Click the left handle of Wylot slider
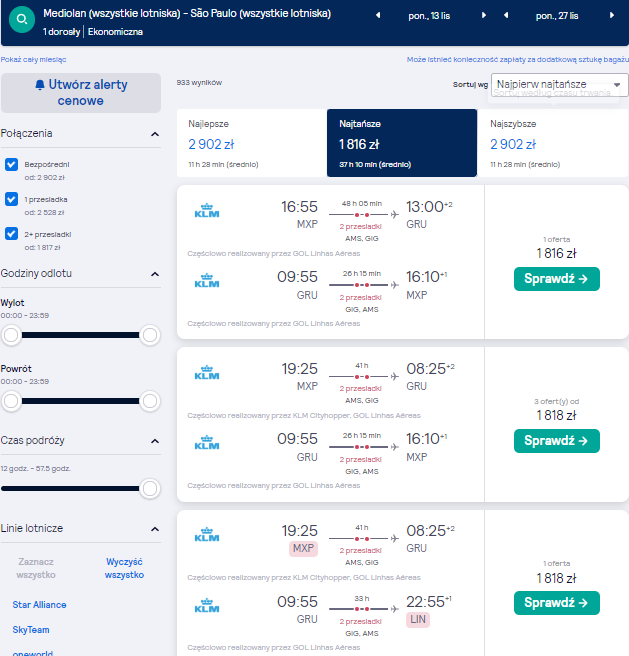This screenshot has width=629, height=656. 11,335
